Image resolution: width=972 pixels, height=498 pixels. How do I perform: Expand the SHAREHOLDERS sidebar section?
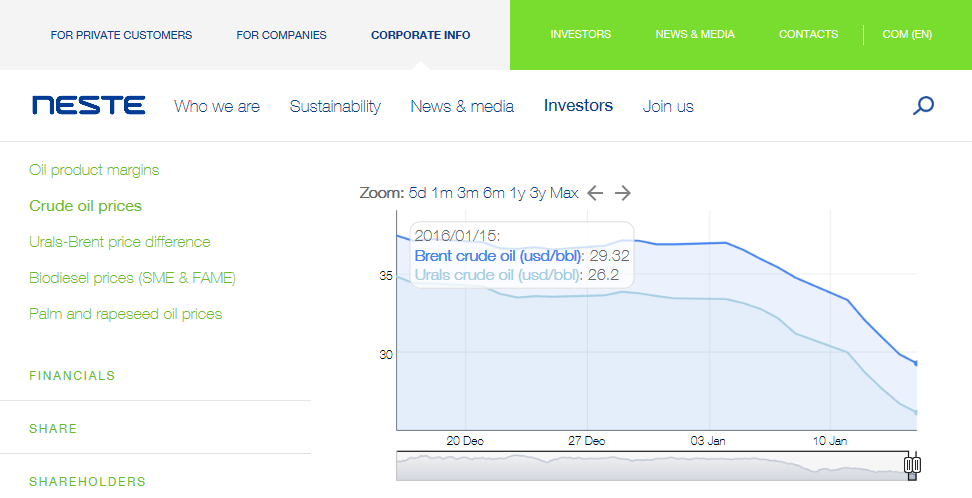tap(87, 481)
